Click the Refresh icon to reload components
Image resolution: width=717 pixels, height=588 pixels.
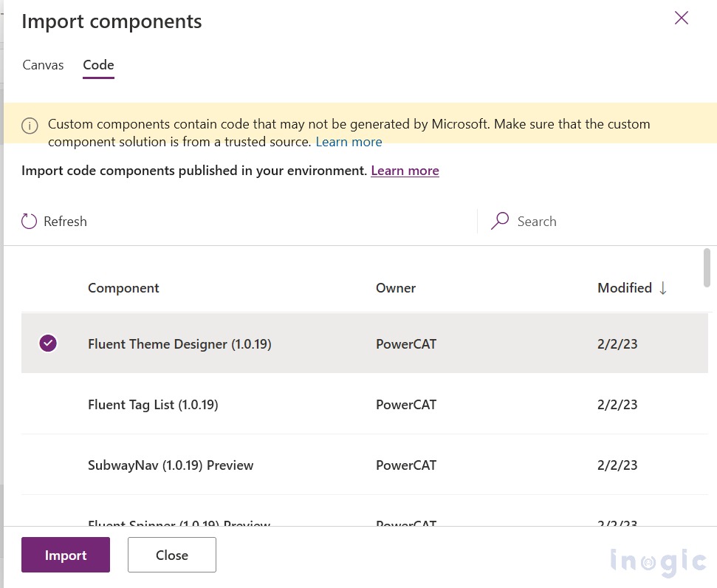point(29,221)
